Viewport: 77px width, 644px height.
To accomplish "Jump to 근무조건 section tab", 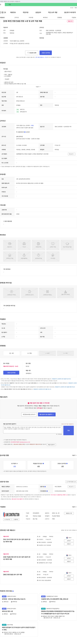I will [17, 17].
